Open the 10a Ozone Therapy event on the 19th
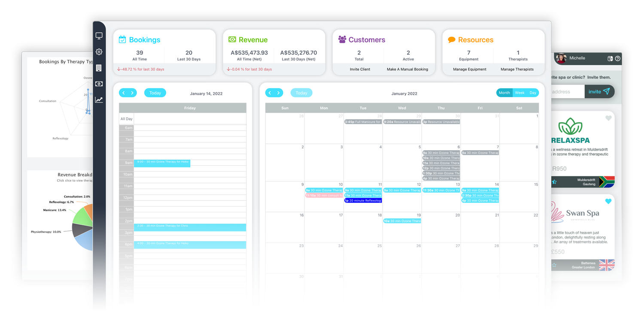Viewport: 644px width, 333px height. [x=402, y=221]
